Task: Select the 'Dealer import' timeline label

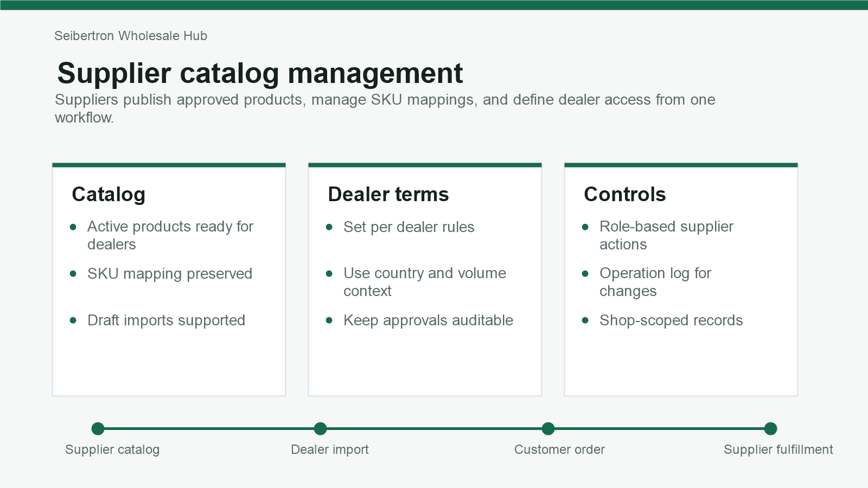Action: click(330, 450)
